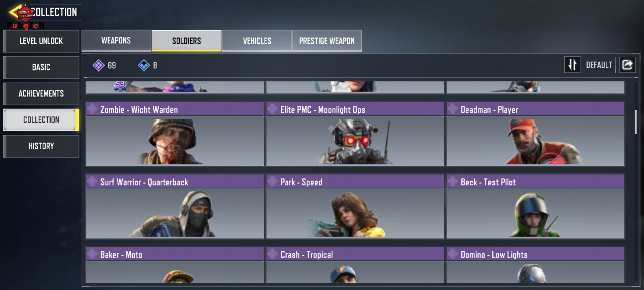Open the DEFAULT sort dropdown
Viewport: 644px width, 290px height.
599,65
